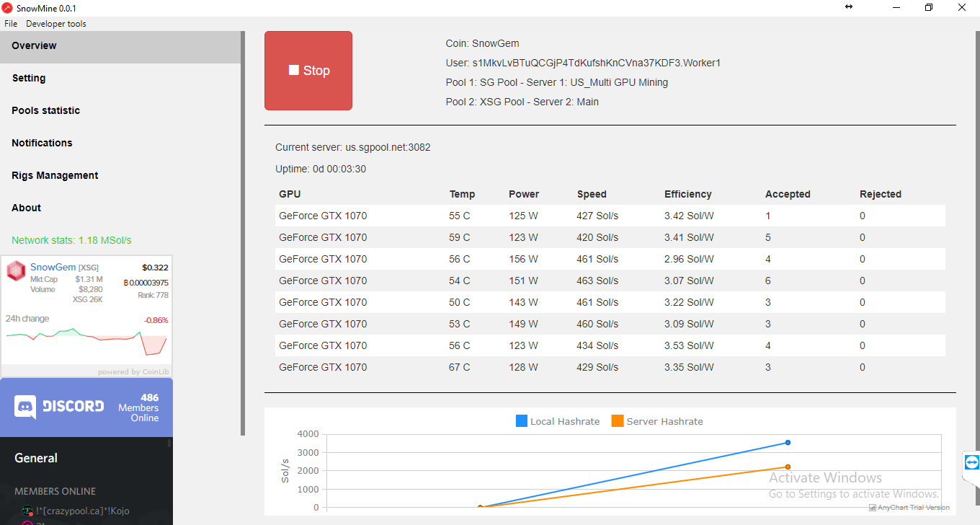Screen dimensions: 980x525
Task: Click the TeamViewer side panel icon
Action: (971, 462)
